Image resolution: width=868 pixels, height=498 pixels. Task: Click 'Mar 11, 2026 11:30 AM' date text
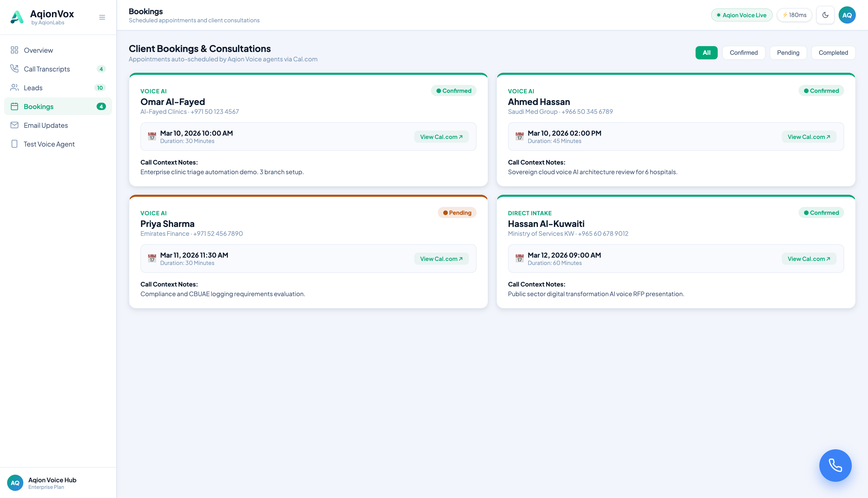click(194, 255)
